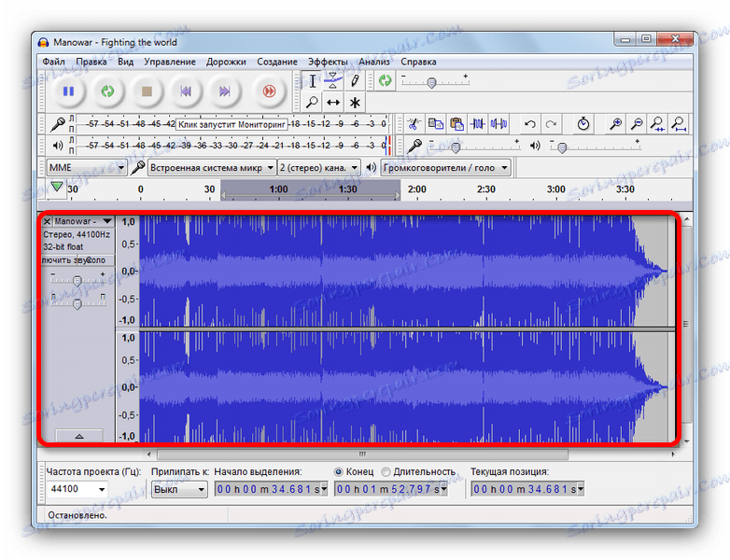Click the Paste clipboard icon
Screen dimensions: 730x560
tap(457, 124)
